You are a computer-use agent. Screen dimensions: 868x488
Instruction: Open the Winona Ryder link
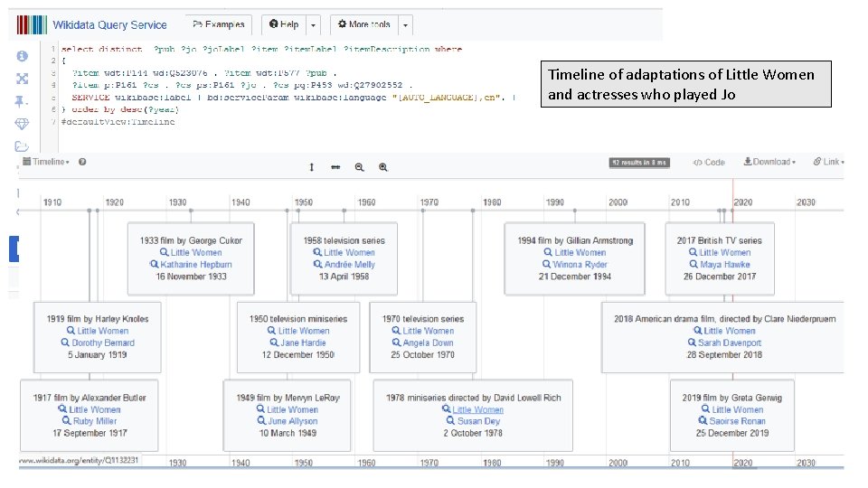click(x=580, y=265)
